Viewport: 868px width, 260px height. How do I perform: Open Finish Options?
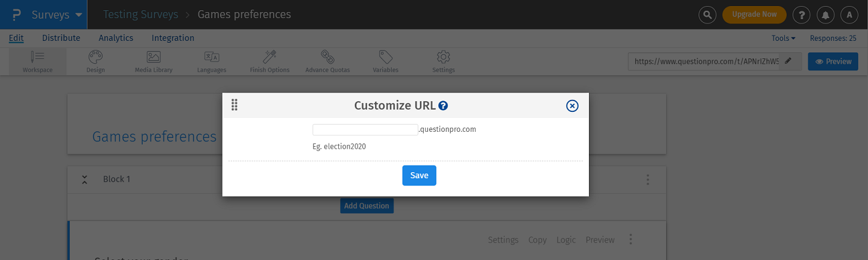coord(269,61)
